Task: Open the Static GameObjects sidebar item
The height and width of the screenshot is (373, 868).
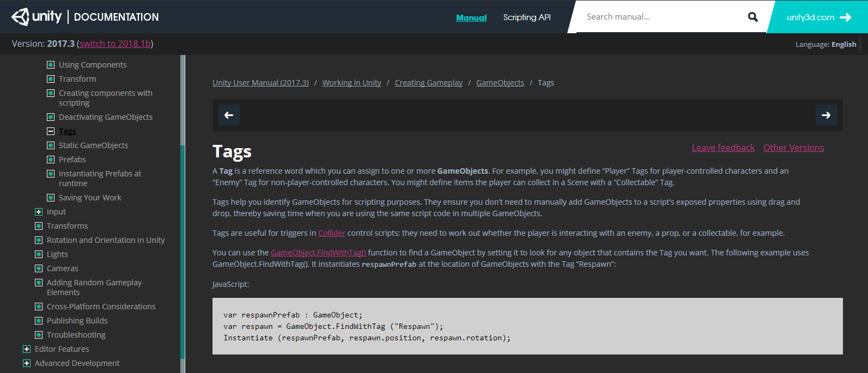Action: click(x=94, y=145)
